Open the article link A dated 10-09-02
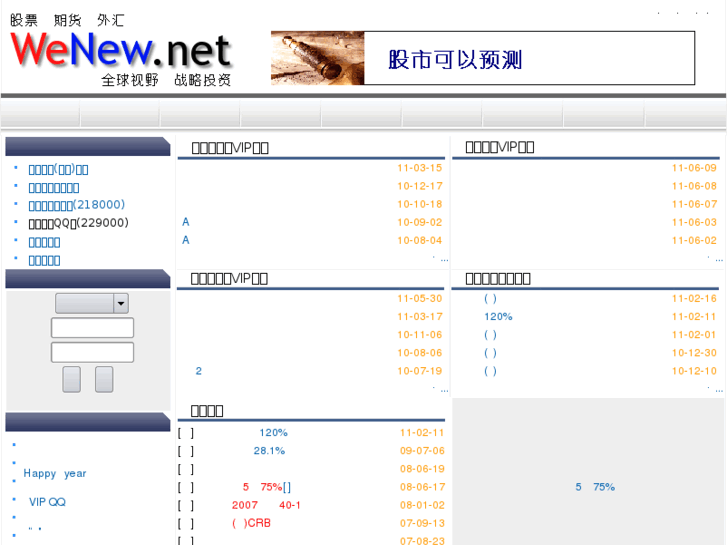Screen dimensions: 727x545 coord(185,222)
